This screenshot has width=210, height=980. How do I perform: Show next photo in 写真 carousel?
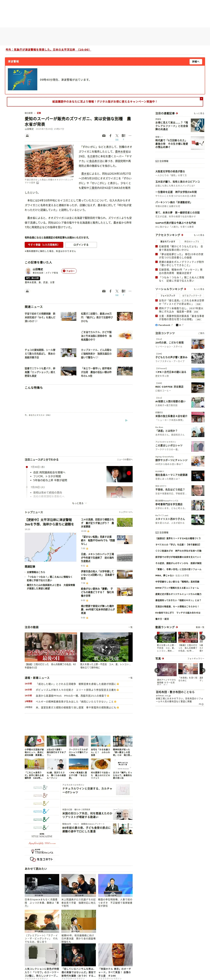coord(203,671)
